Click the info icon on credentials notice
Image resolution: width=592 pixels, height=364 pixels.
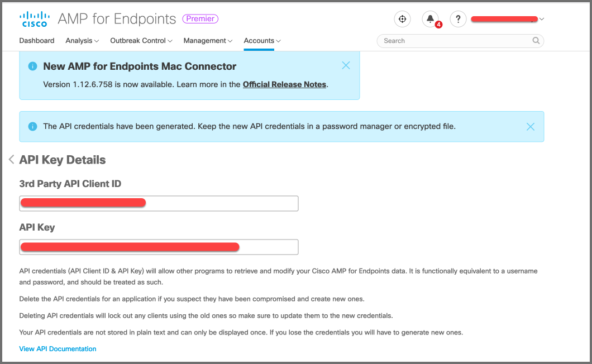32,127
